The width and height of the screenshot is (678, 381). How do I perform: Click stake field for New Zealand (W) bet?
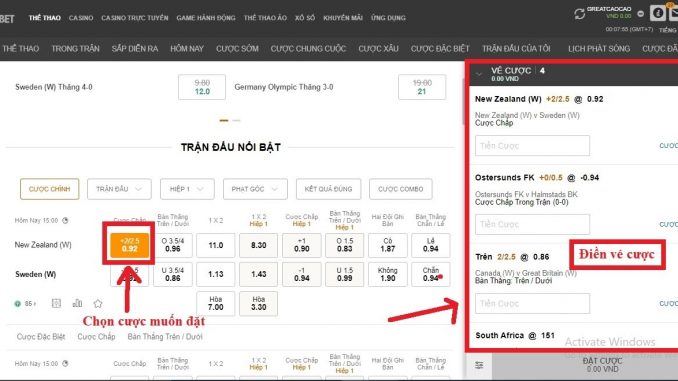(x=532, y=146)
